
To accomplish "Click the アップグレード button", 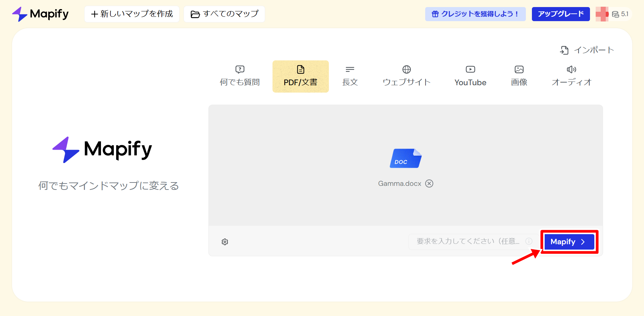I will point(561,14).
